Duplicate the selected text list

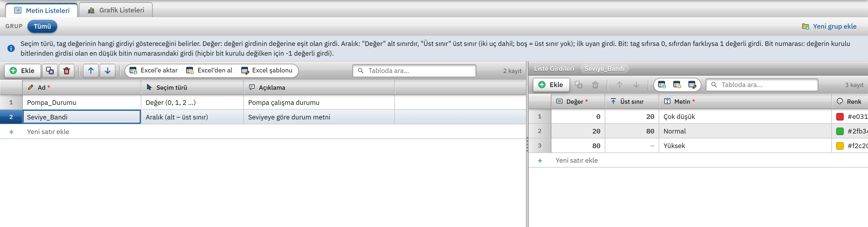point(50,71)
